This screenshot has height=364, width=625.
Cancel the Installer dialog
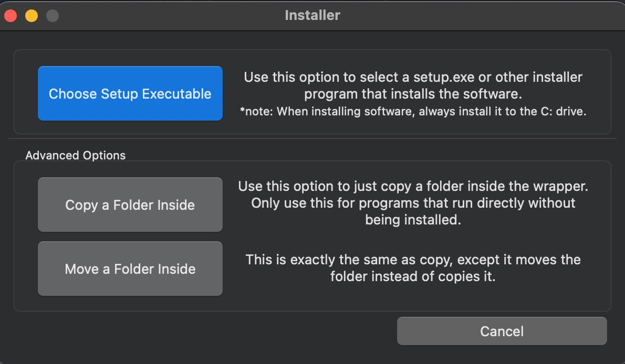tap(502, 331)
